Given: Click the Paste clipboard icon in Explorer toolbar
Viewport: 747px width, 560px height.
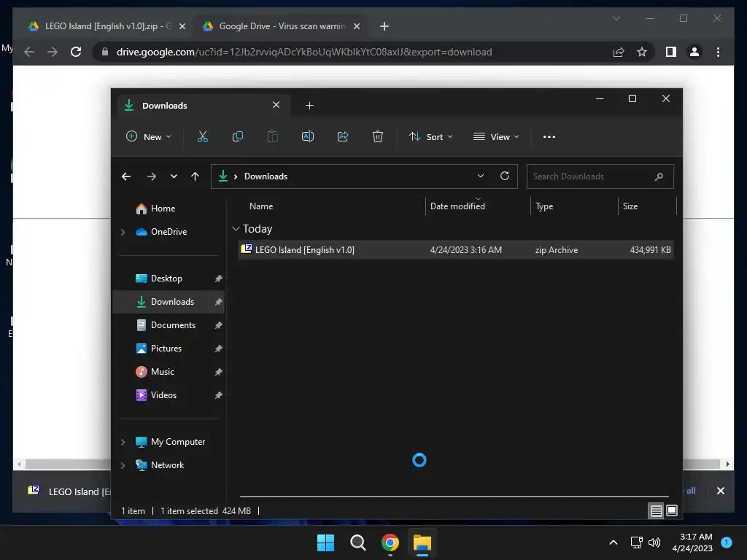Looking at the screenshot, I should pyautogui.click(x=273, y=136).
